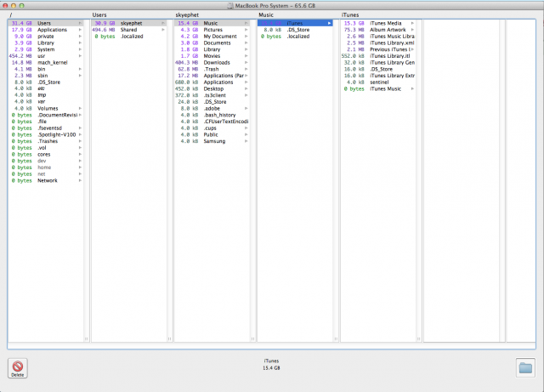Expand the Pictures folder arrow
This screenshot has height=392, width=544.
246,30
